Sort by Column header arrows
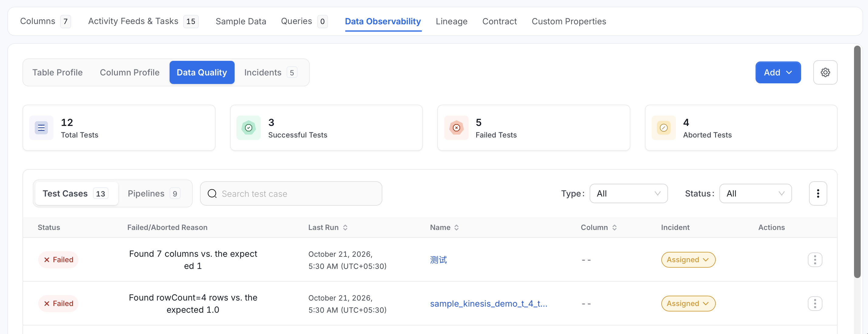This screenshot has width=868, height=334. pyautogui.click(x=614, y=228)
